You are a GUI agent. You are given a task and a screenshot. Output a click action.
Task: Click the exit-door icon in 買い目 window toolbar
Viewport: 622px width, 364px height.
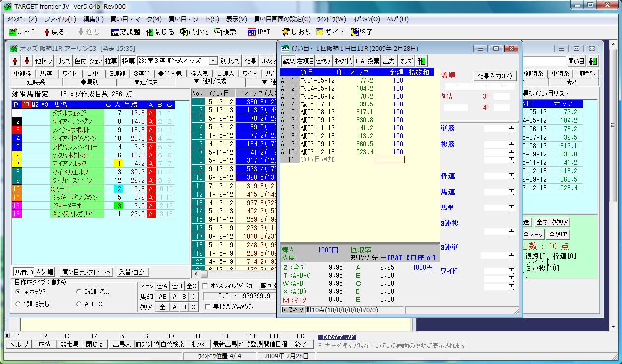point(422,61)
